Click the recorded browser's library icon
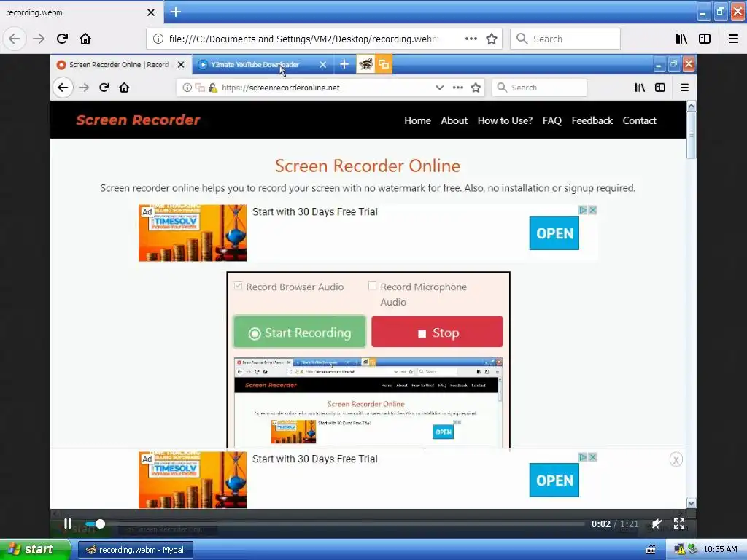The width and height of the screenshot is (747, 560). pos(640,87)
